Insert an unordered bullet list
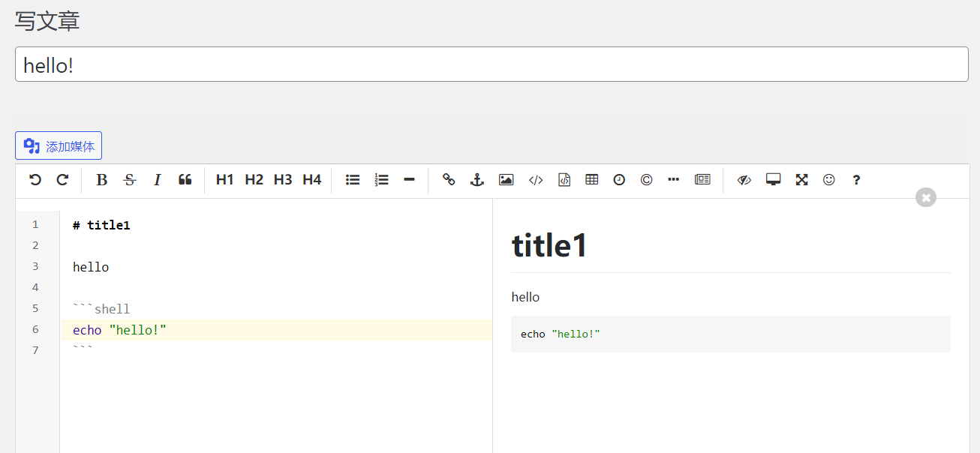 pyautogui.click(x=353, y=180)
